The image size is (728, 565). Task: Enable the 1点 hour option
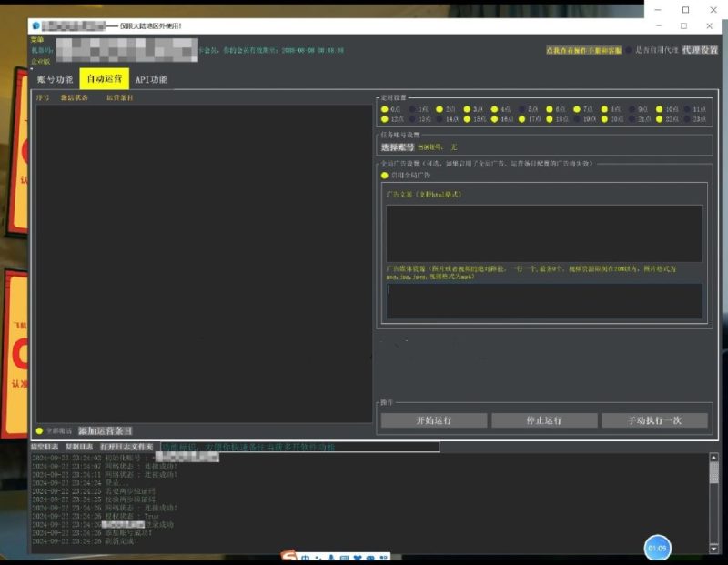413,109
